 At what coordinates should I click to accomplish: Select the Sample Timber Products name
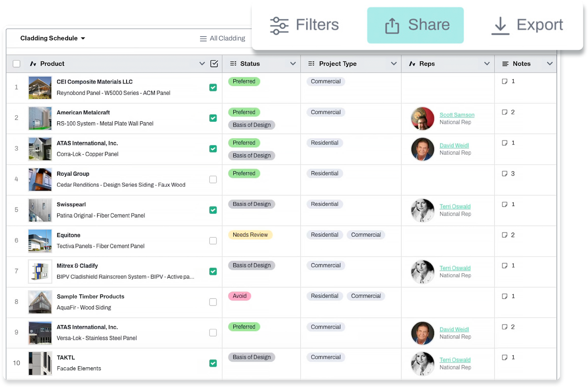coord(91,297)
